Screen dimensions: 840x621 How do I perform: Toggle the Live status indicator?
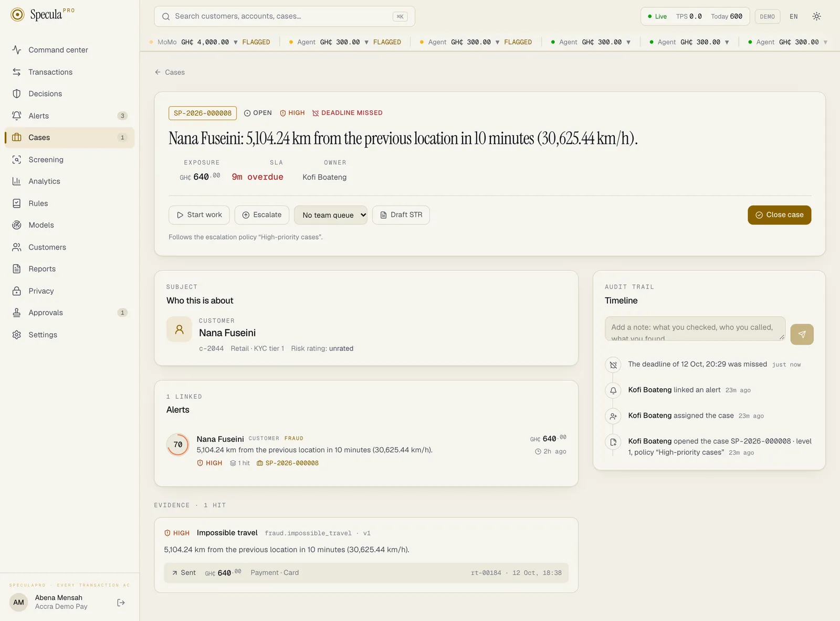(x=657, y=16)
